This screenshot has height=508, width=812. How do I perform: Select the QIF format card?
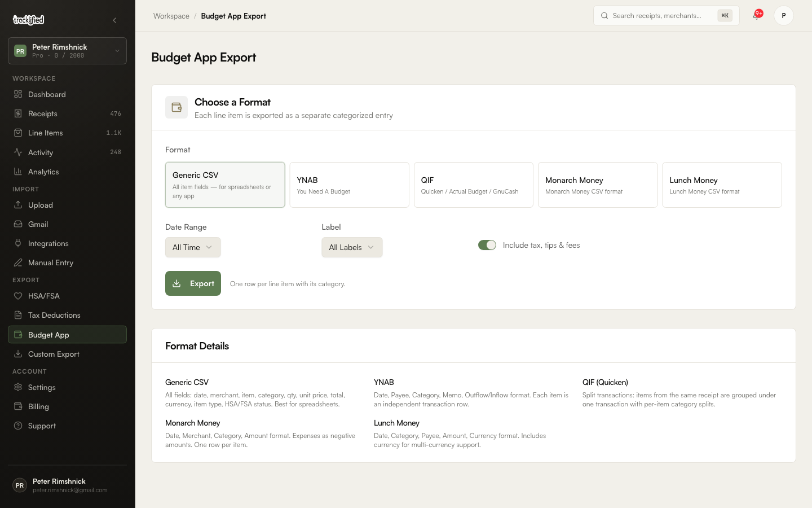[x=474, y=185]
